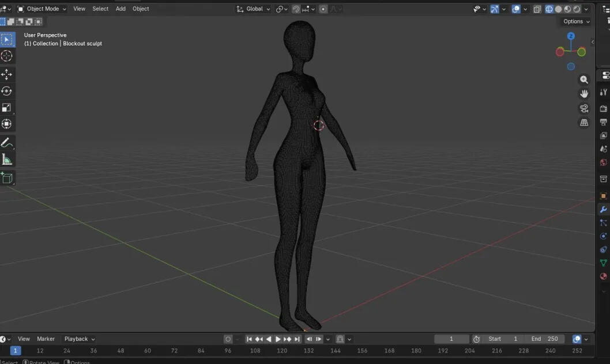Select the Cursor tool in the toolbar
This screenshot has width=610, height=364.
click(x=6, y=56)
